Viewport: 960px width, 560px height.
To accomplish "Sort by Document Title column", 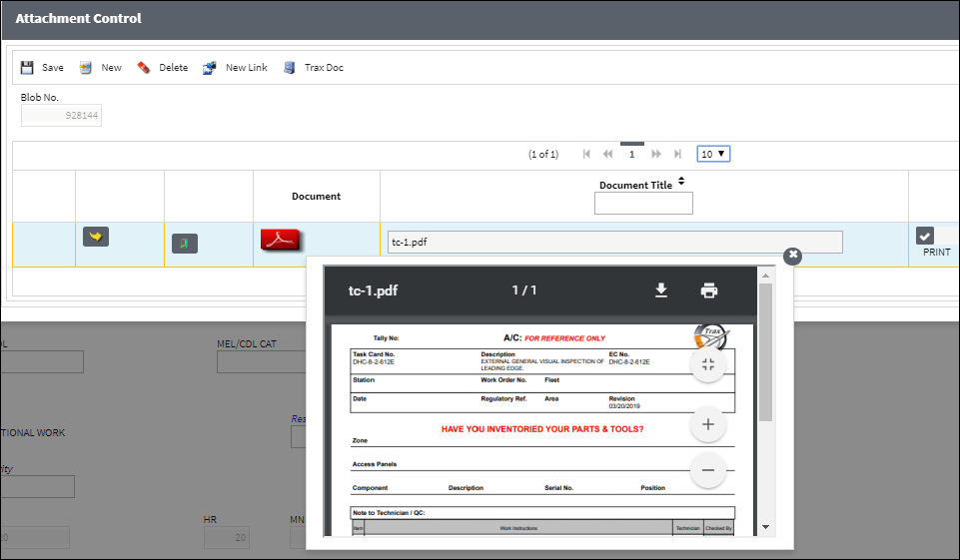I will click(681, 182).
